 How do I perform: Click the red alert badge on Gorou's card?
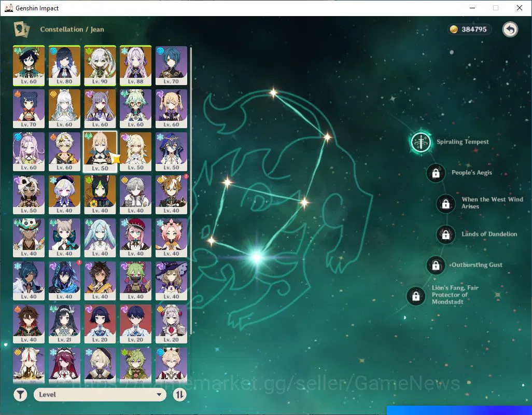click(x=186, y=176)
